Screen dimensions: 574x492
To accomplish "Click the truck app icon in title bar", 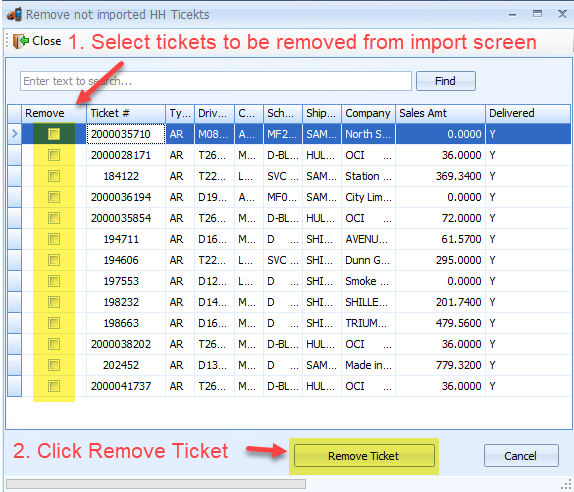I will click(x=14, y=14).
